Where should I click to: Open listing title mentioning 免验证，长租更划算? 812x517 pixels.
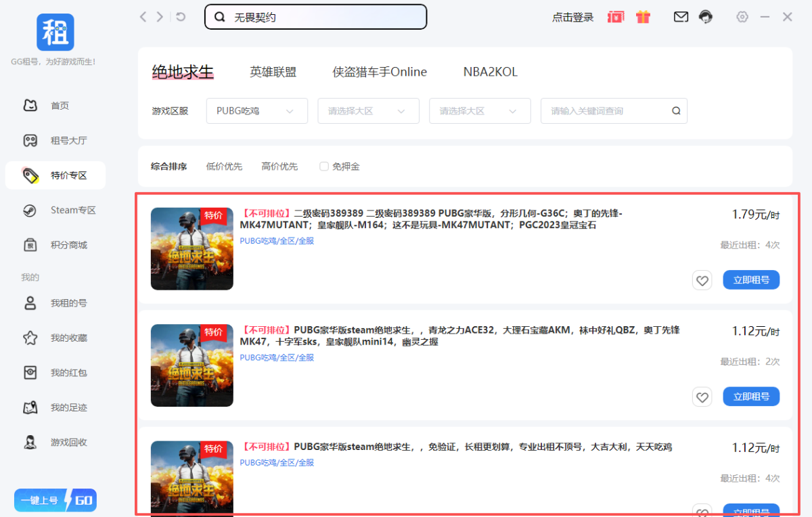(456, 447)
